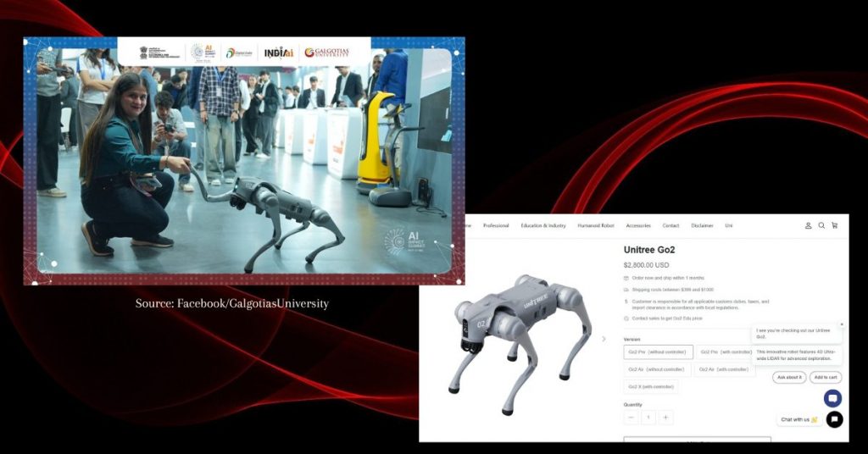Click the quantity input field
Viewport: 868px width, 454px height.
[x=648, y=418]
